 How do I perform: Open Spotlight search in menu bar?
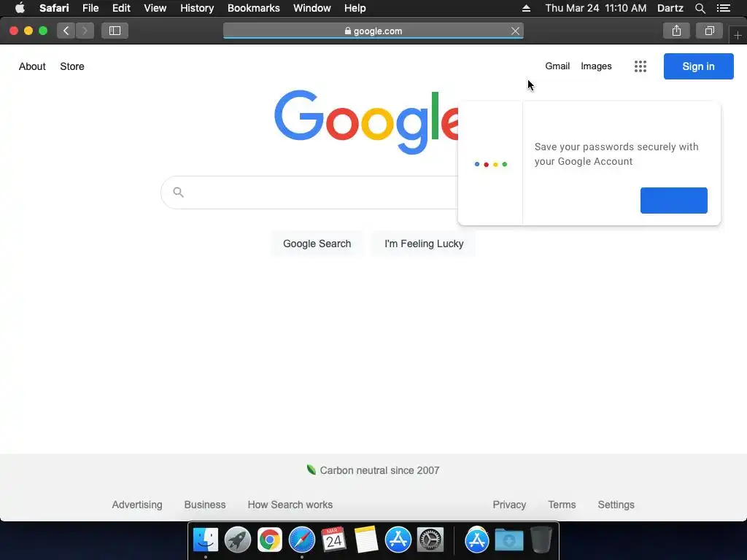tap(700, 8)
